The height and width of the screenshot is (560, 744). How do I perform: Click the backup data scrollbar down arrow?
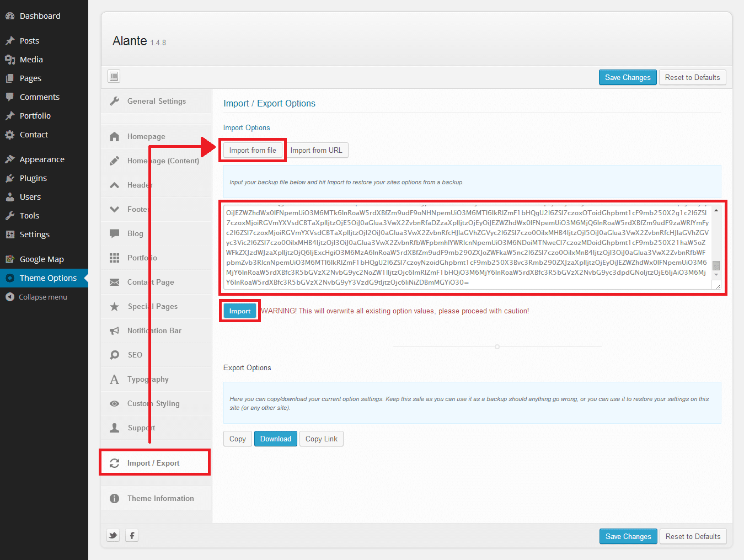coord(716,275)
